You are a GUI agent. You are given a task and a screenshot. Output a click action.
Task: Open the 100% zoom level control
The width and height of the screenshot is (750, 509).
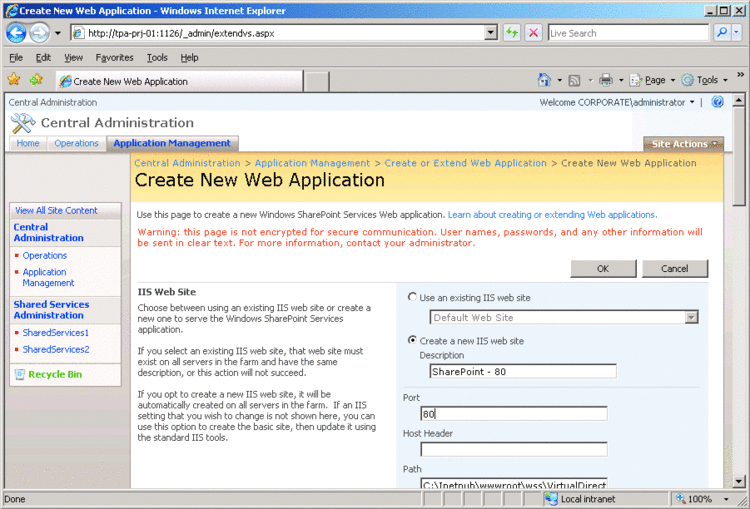coord(702,499)
